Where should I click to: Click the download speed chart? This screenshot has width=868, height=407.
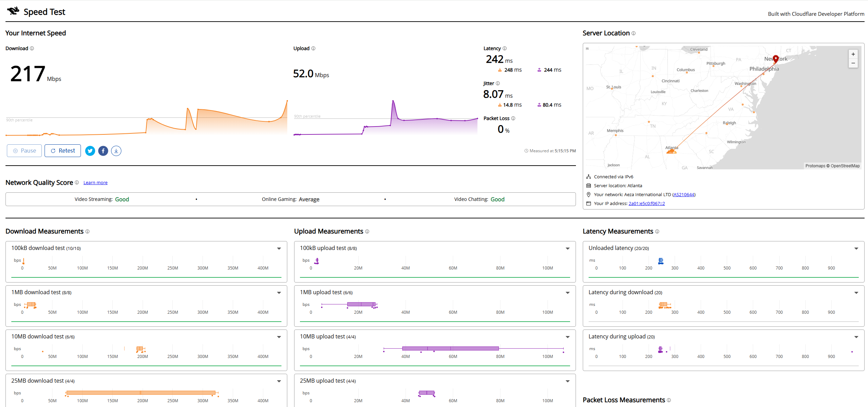coord(146,118)
